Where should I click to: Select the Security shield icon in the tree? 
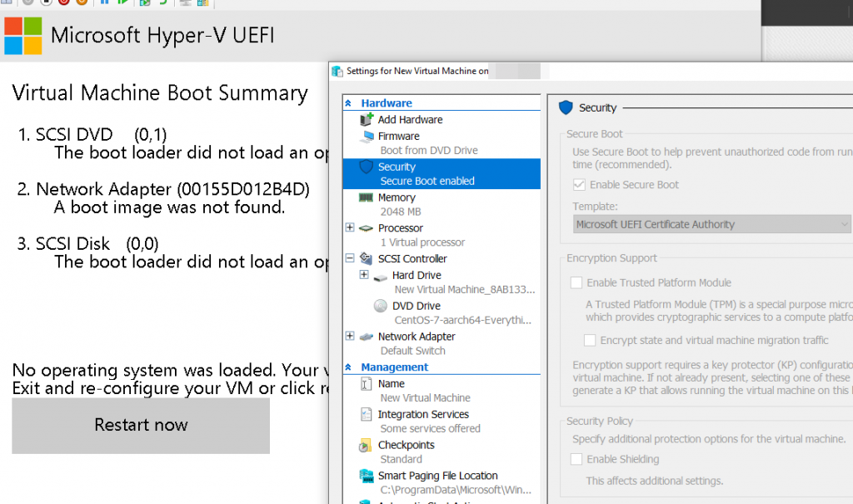tap(367, 167)
